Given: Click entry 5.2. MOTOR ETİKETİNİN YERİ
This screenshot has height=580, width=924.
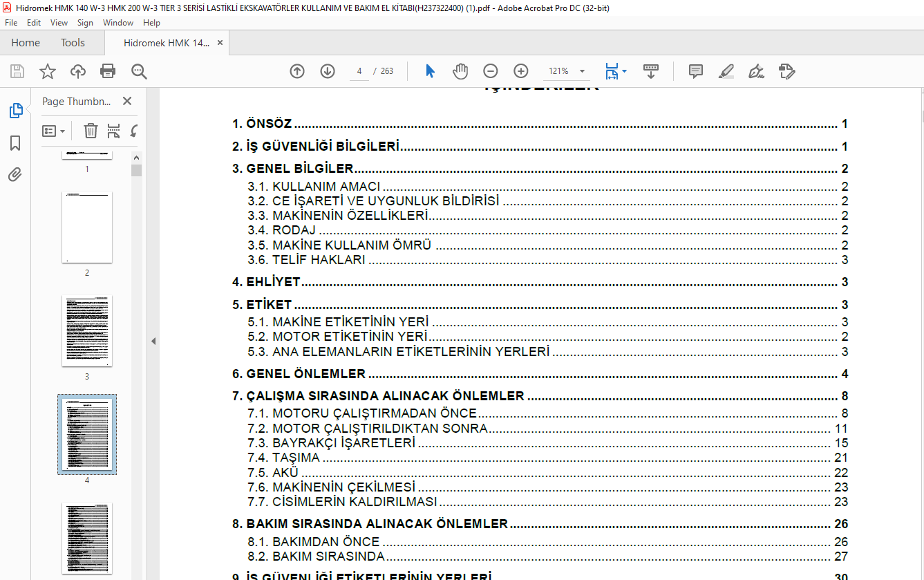Looking at the screenshot, I should pyautogui.click(x=548, y=337).
